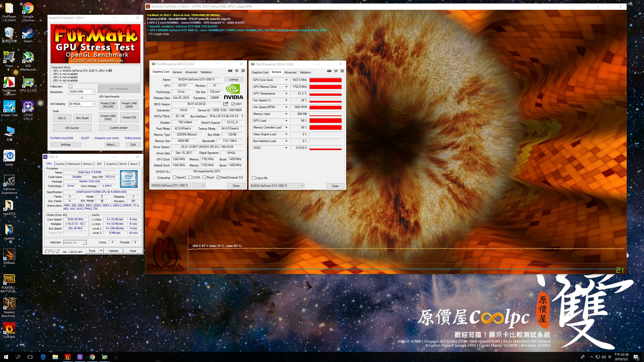
Task: Open Heaven Benchmark desktop icon
Action: (9, 308)
